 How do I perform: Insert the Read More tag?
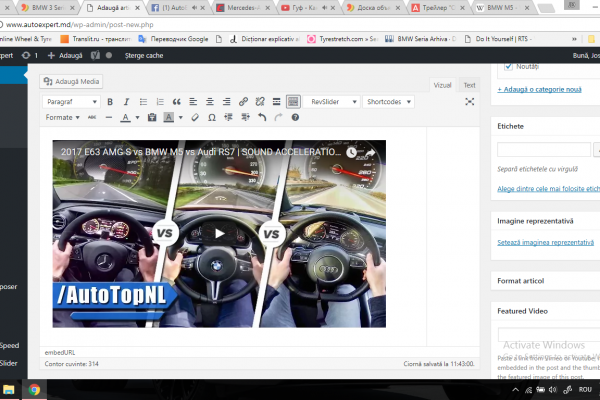click(276, 102)
